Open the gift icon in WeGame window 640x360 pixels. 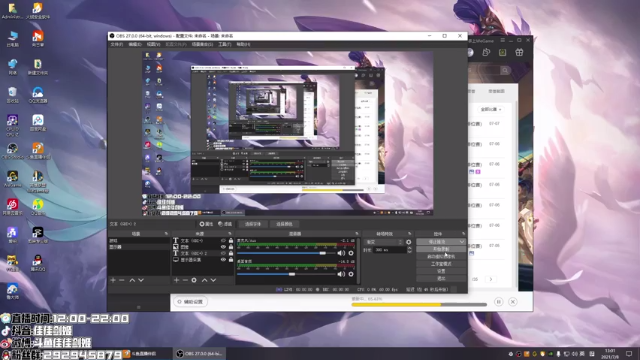[x=519, y=52]
